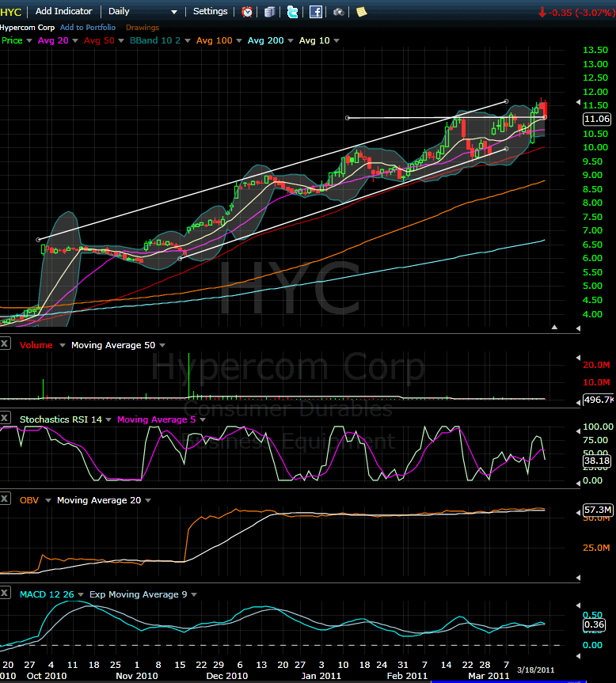Close the Stochastics RSI panel with X
The height and width of the screenshot is (683, 616).
[5, 418]
